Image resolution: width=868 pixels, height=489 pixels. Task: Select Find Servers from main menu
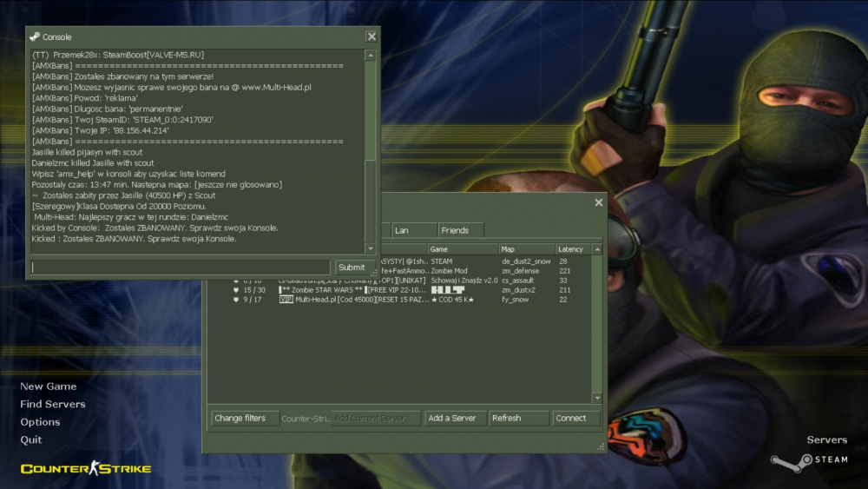(53, 404)
